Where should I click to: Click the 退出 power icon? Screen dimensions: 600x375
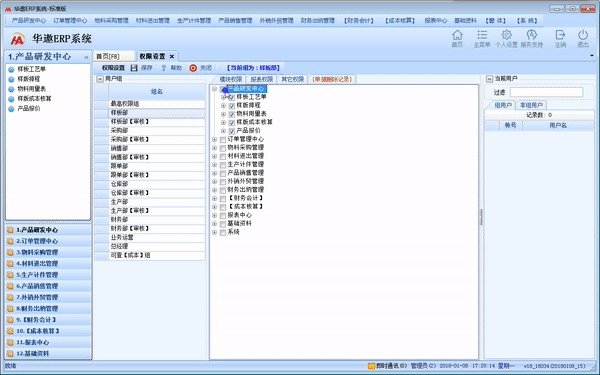(x=583, y=36)
